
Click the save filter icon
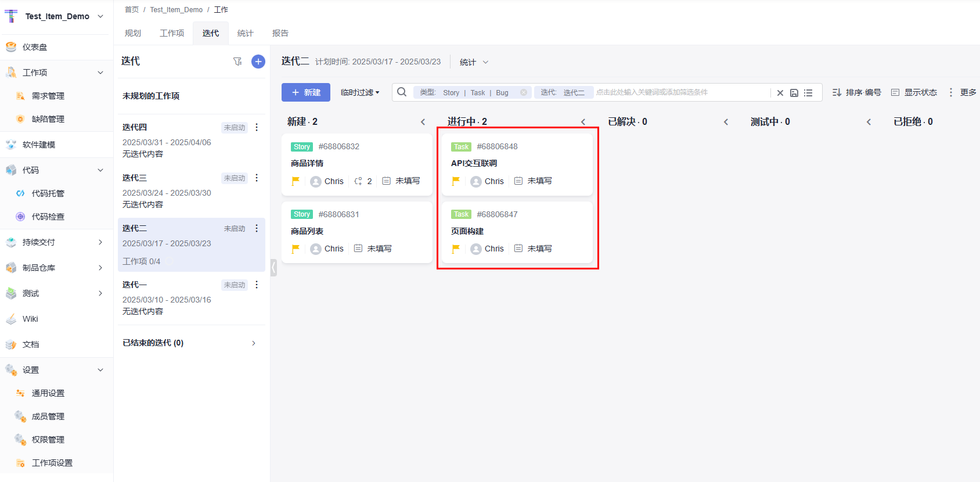click(x=794, y=93)
